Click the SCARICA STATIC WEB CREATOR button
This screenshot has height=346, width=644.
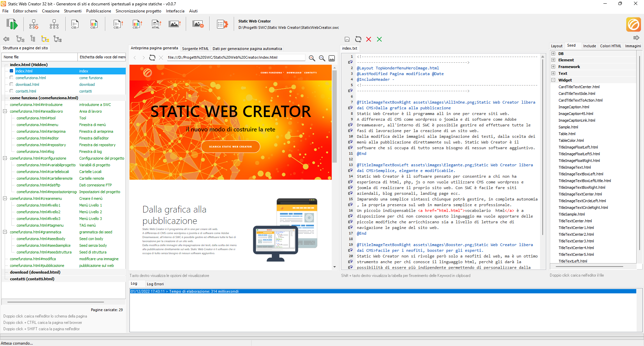[x=230, y=147]
